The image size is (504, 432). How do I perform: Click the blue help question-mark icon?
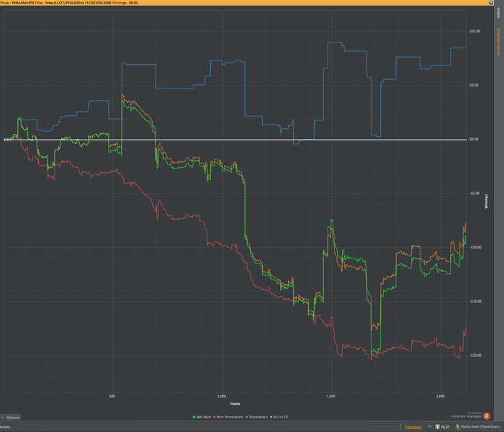click(491, 3)
